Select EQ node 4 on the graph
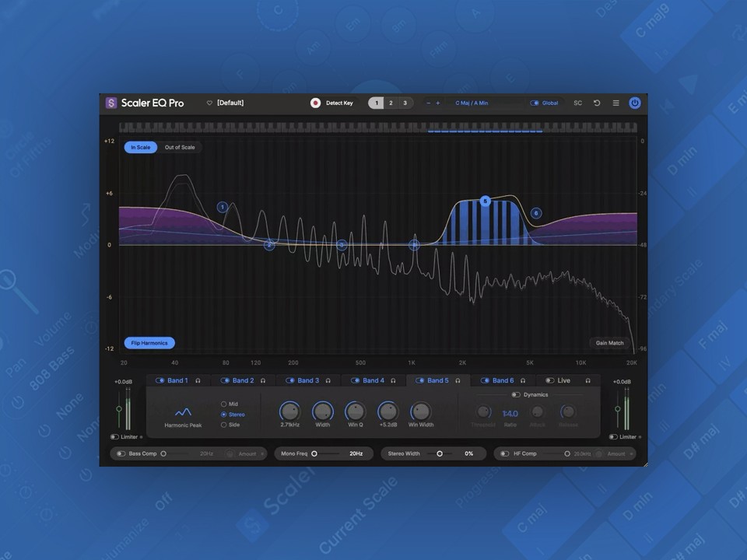Viewport: 747px width, 560px height. pos(415,245)
